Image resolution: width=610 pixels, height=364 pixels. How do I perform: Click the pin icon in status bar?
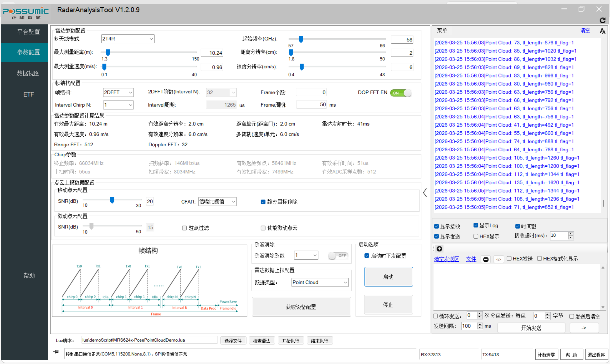(x=56, y=352)
